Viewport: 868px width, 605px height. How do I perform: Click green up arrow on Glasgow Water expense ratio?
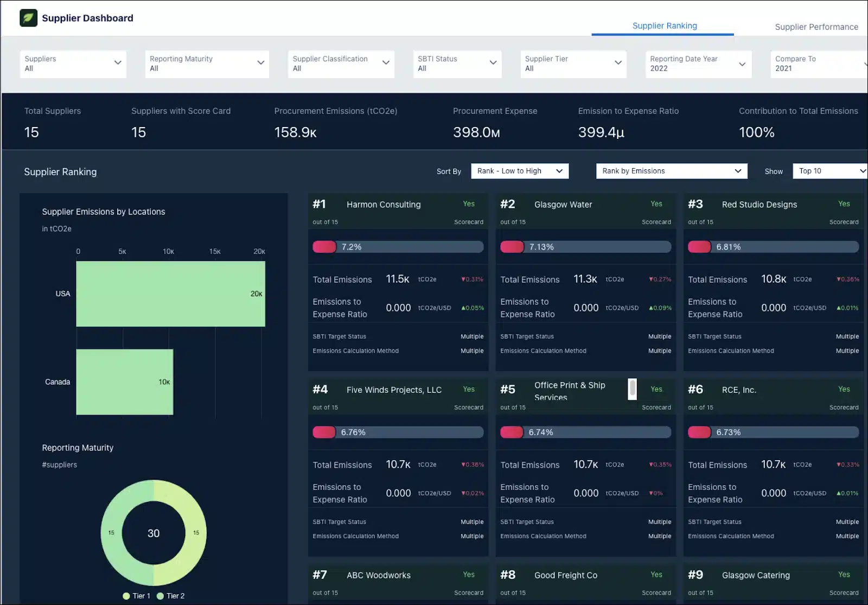(x=651, y=308)
